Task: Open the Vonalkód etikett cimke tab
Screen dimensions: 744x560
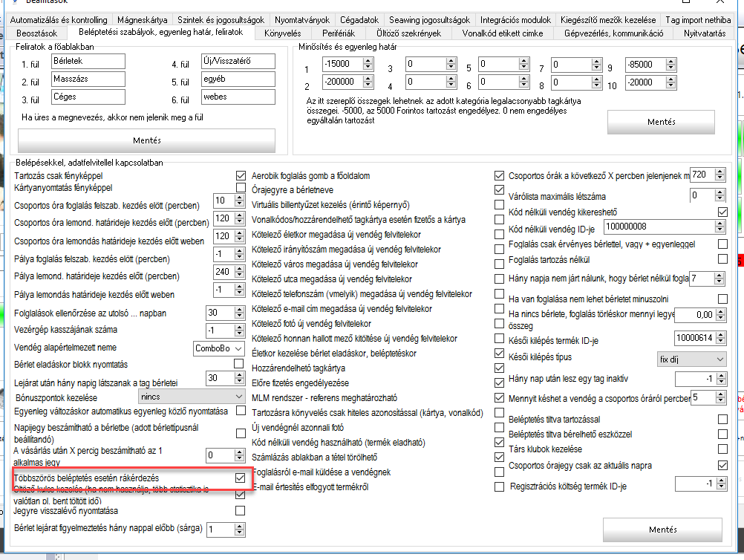Action: tap(503, 33)
